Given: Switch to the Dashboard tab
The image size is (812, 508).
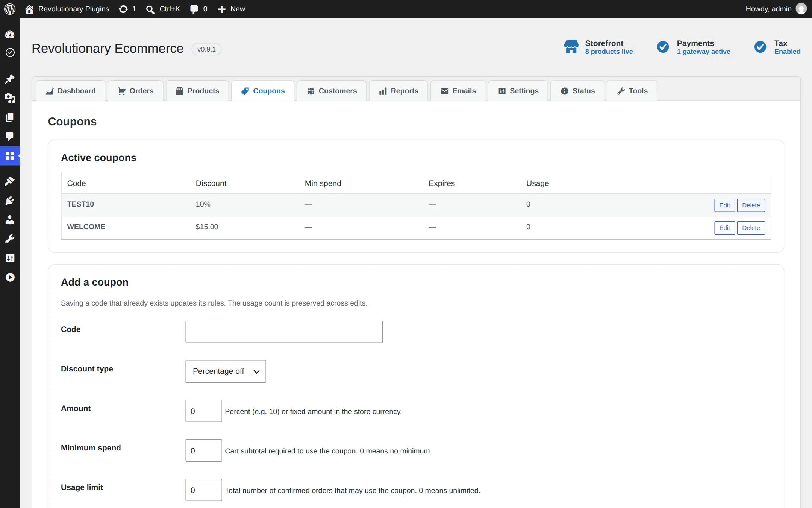Looking at the screenshot, I should (x=70, y=91).
